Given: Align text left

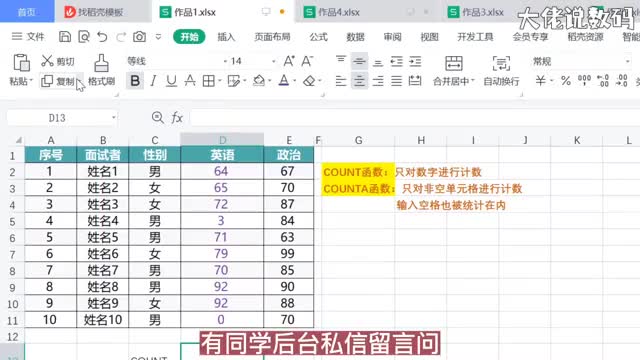Looking at the screenshot, I should (341, 81).
